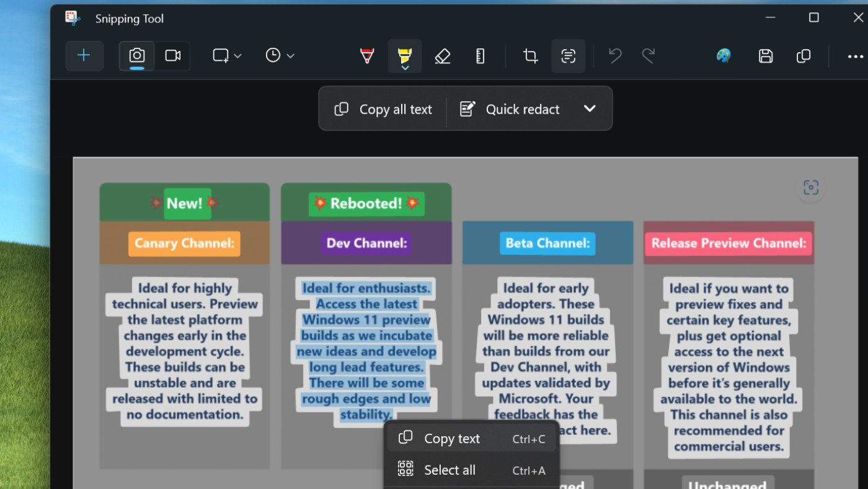Image resolution: width=868 pixels, height=489 pixels.
Task: Copy the snip to clipboard
Action: (804, 56)
